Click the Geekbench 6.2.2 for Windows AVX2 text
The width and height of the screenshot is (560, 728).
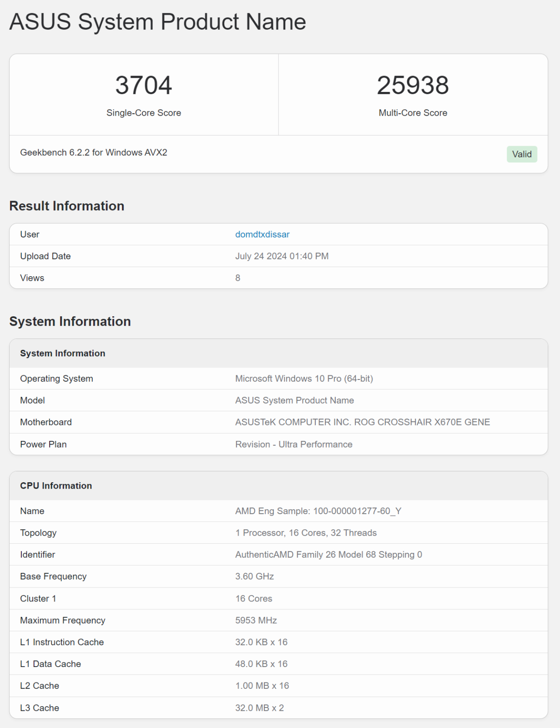[94, 152]
